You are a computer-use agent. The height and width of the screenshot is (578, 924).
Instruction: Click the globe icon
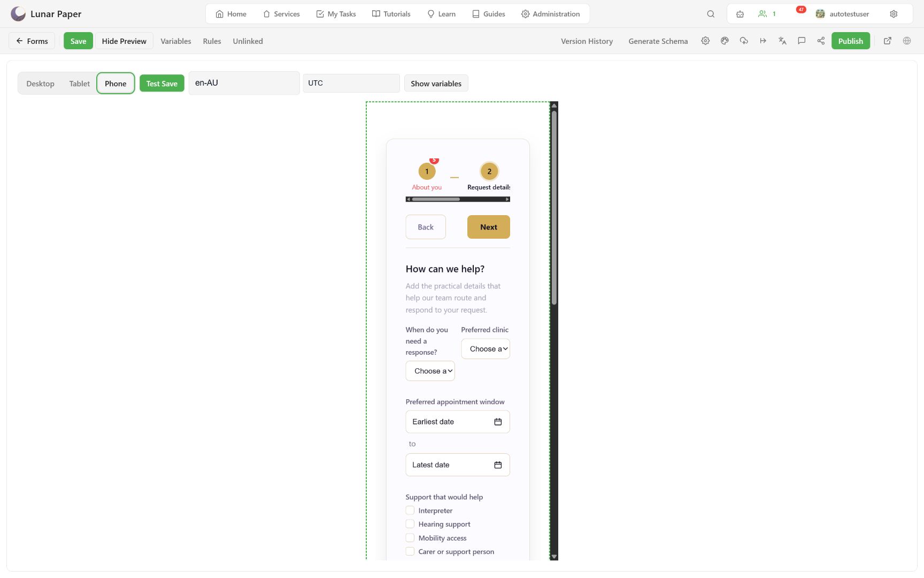(907, 41)
